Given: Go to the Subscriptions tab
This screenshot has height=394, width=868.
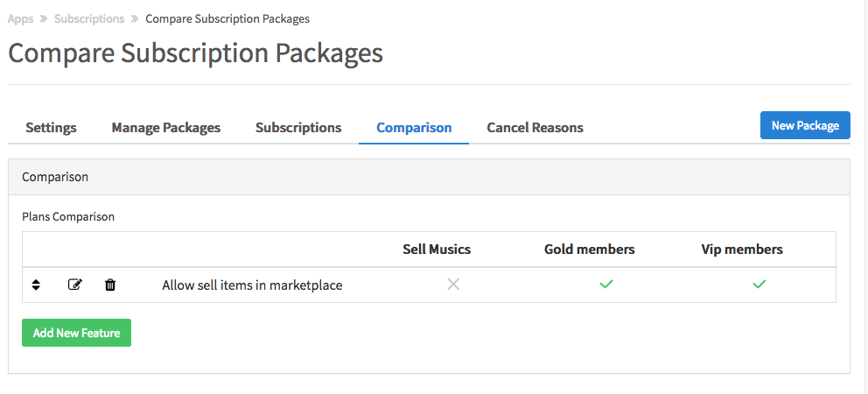Looking at the screenshot, I should [298, 128].
